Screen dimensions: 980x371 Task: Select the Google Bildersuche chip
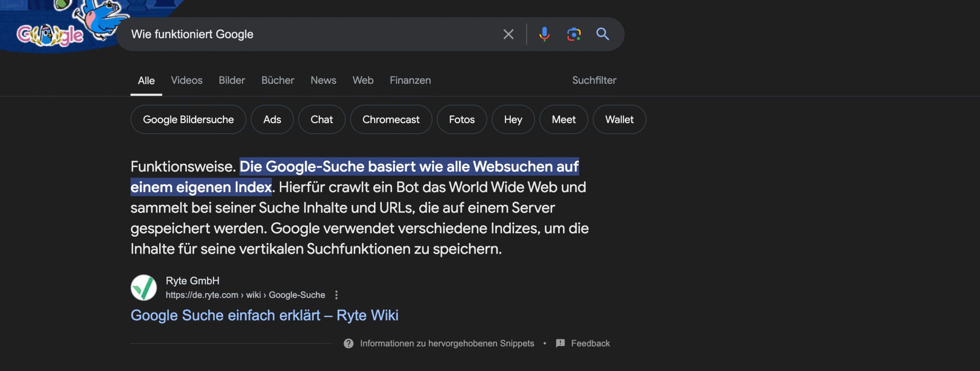(188, 120)
